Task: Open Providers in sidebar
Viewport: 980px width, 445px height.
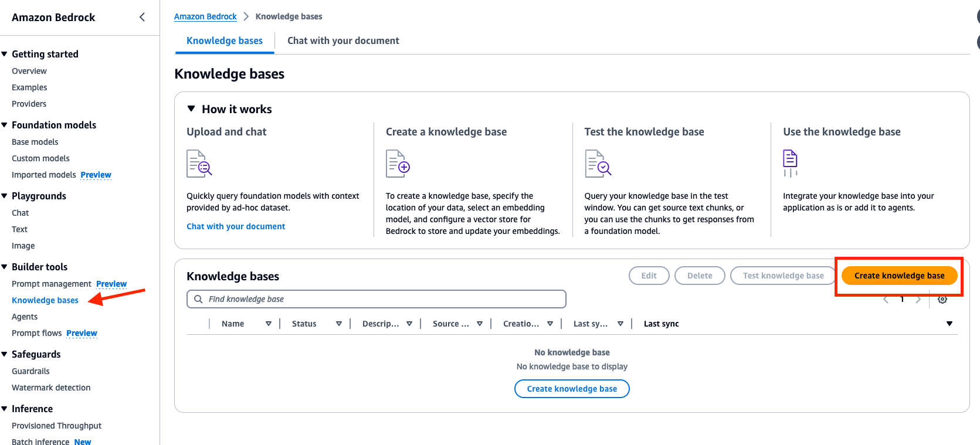Action: 29,104
